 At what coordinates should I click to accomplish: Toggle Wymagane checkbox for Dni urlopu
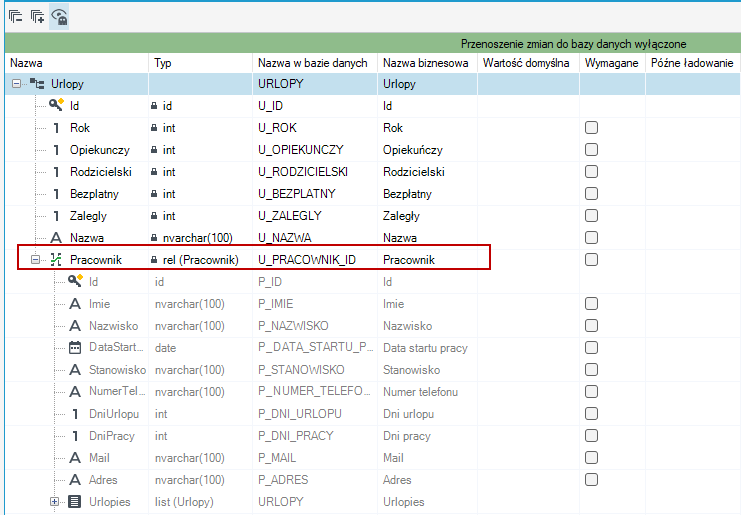tap(591, 413)
